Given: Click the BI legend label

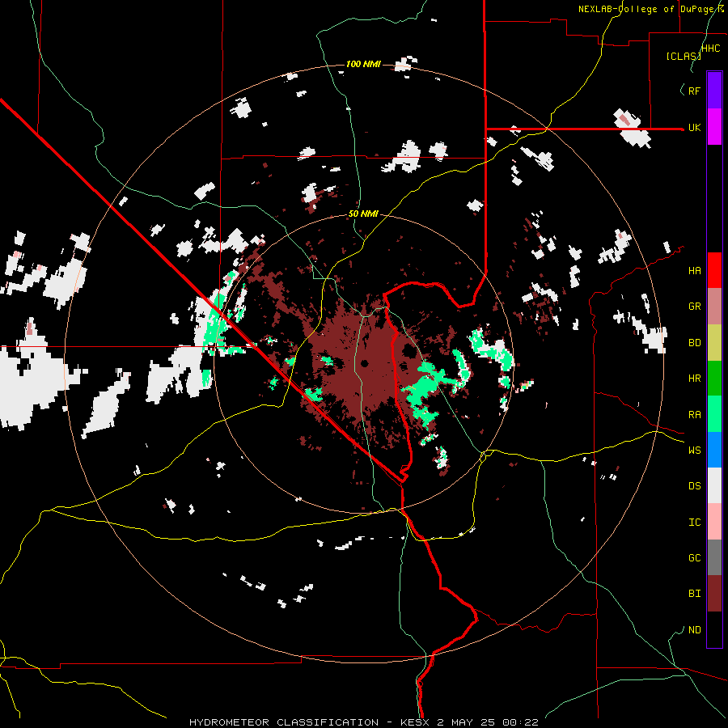Looking at the screenshot, I should coord(694,594).
